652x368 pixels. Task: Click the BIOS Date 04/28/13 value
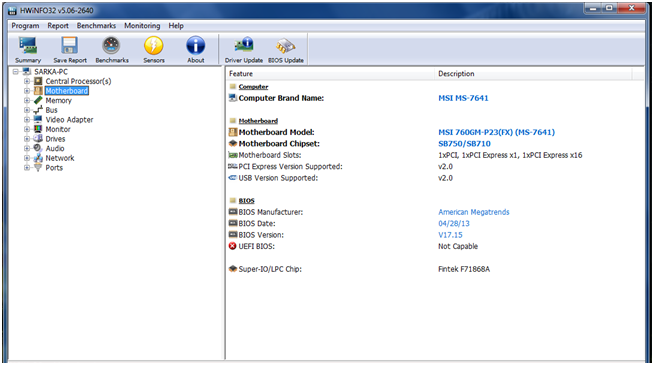pyautogui.click(x=454, y=223)
